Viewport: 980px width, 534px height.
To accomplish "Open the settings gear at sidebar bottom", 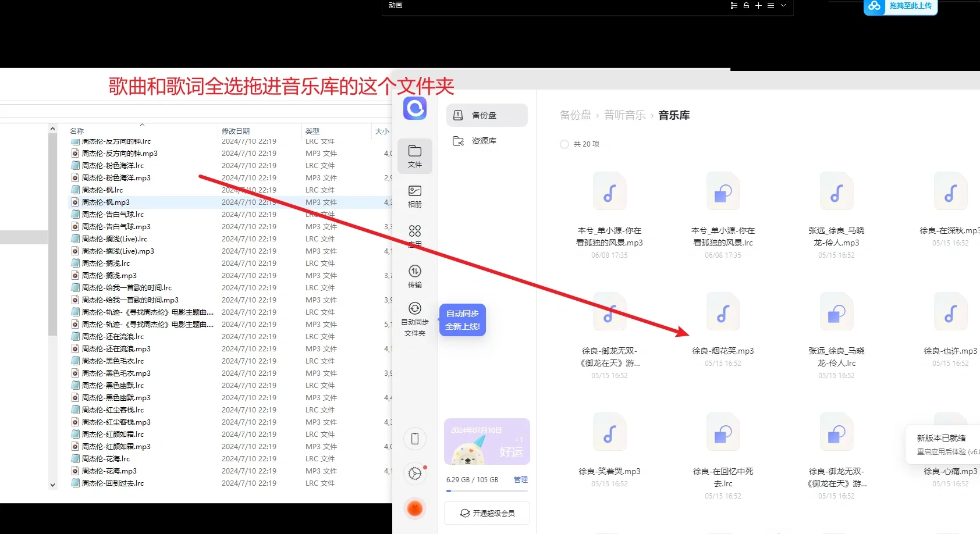I will [415, 474].
